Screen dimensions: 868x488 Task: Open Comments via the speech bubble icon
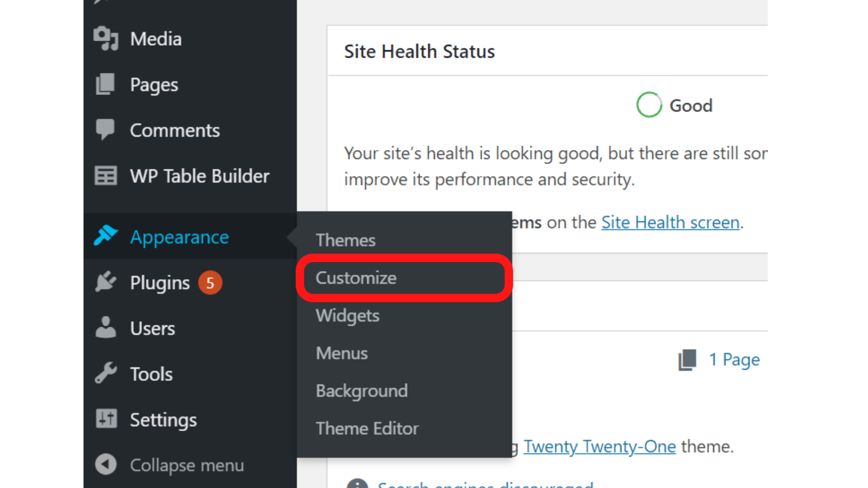click(x=105, y=130)
